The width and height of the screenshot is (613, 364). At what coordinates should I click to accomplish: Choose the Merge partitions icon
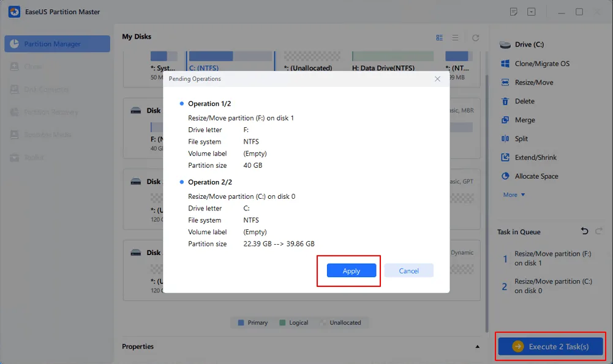click(505, 120)
